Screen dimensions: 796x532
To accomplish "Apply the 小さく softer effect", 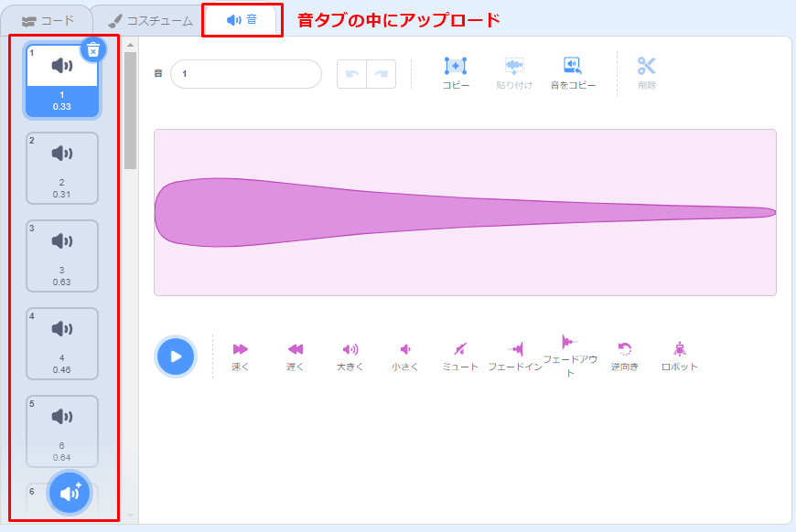I will (404, 357).
